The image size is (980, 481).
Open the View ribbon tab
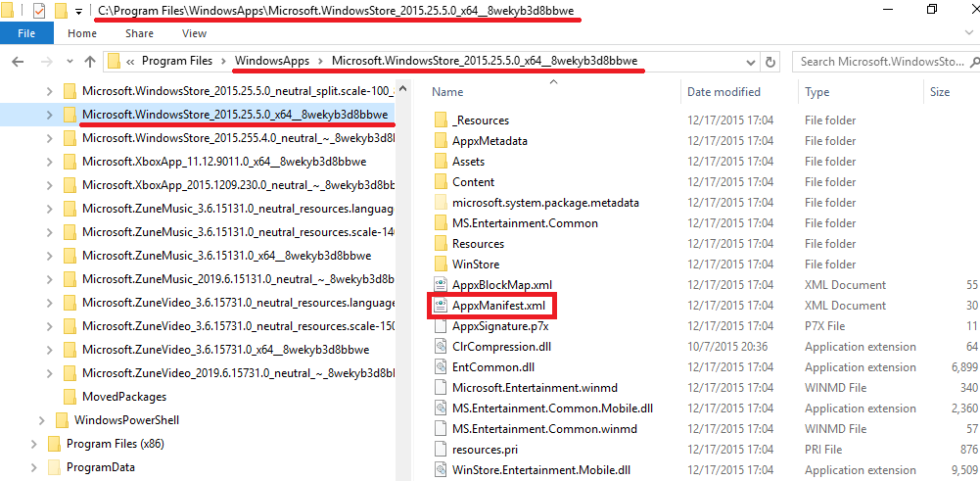point(195,33)
